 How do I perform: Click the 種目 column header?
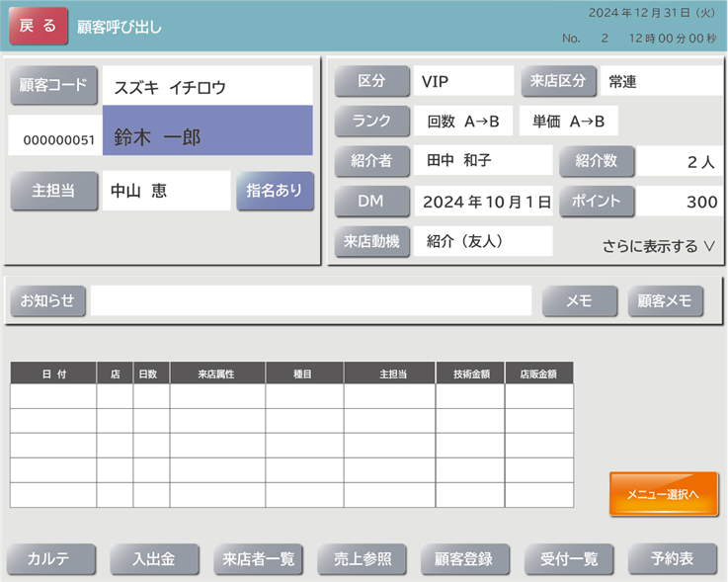tap(304, 374)
